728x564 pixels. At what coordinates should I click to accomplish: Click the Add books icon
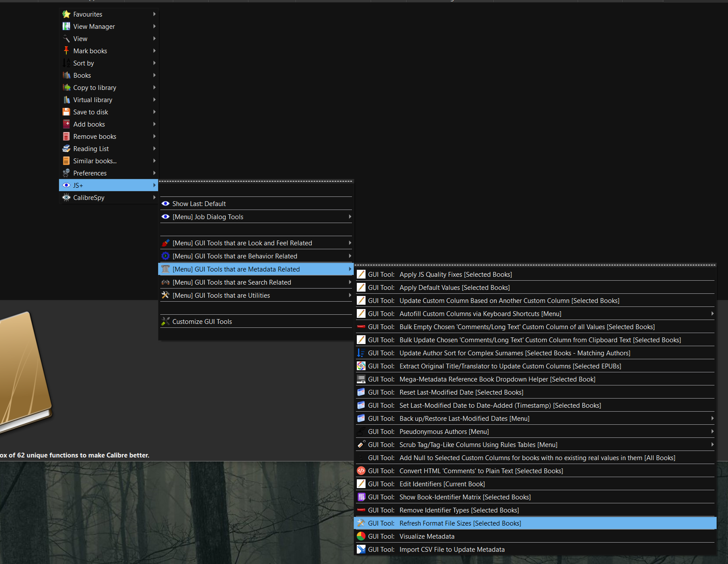[x=66, y=124]
